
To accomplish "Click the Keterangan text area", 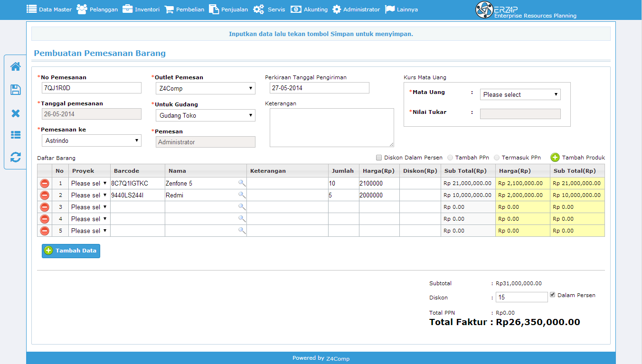I will pos(332,128).
